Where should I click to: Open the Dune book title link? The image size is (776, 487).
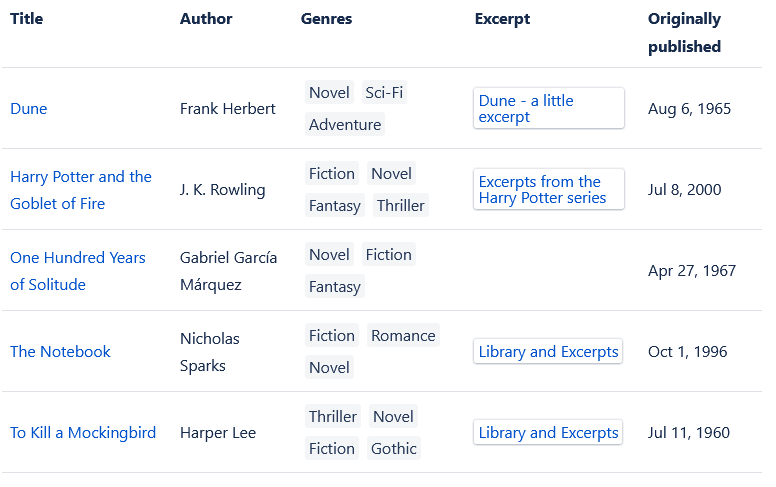tap(28, 109)
